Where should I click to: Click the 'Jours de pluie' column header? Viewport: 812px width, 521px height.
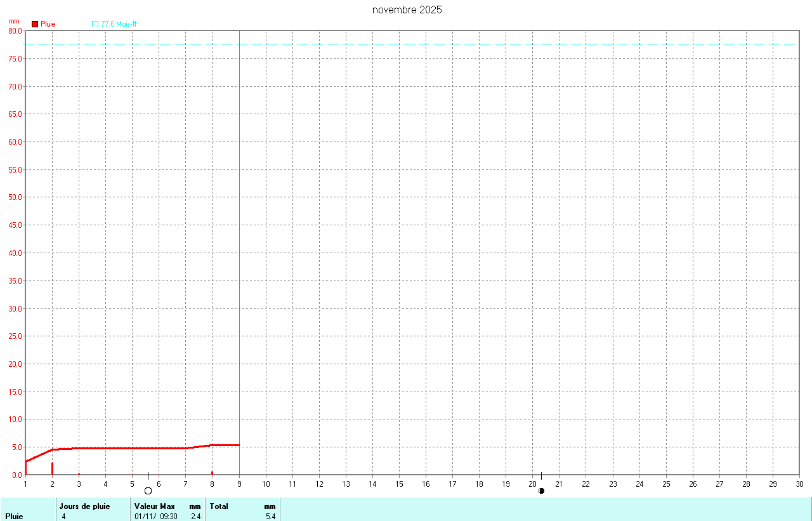coord(84,506)
